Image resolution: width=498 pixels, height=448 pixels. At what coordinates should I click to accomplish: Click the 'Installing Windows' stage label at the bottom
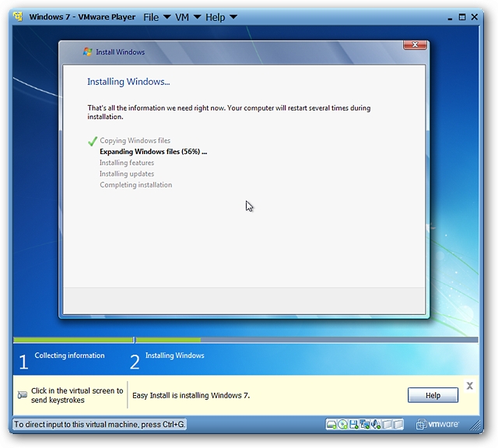[174, 355]
